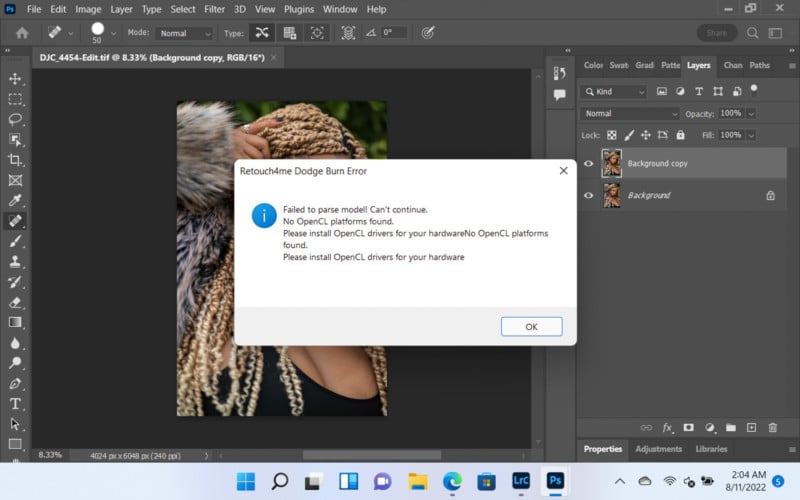The width and height of the screenshot is (800, 500).
Task: Expand the Fill slider dropdown
Action: pos(751,135)
